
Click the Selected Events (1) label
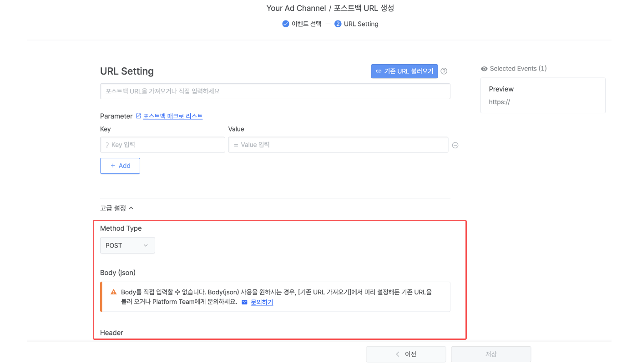(x=518, y=69)
